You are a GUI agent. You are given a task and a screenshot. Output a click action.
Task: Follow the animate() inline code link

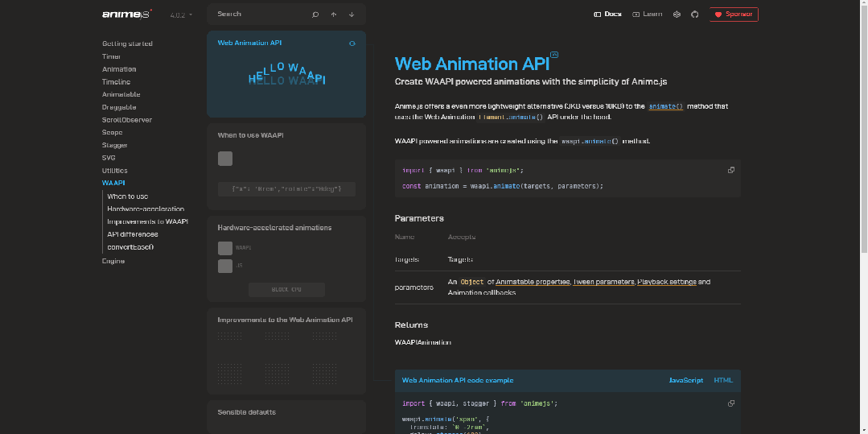coord(666,106)
